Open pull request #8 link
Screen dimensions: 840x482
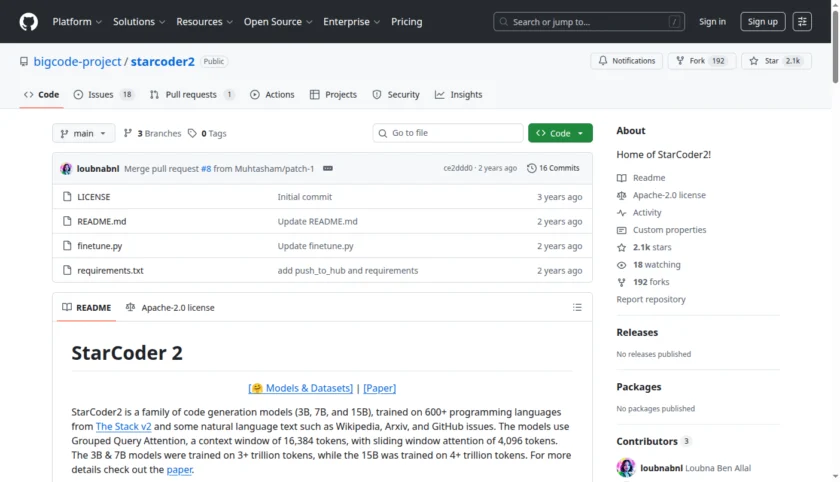tap(206, 169)
